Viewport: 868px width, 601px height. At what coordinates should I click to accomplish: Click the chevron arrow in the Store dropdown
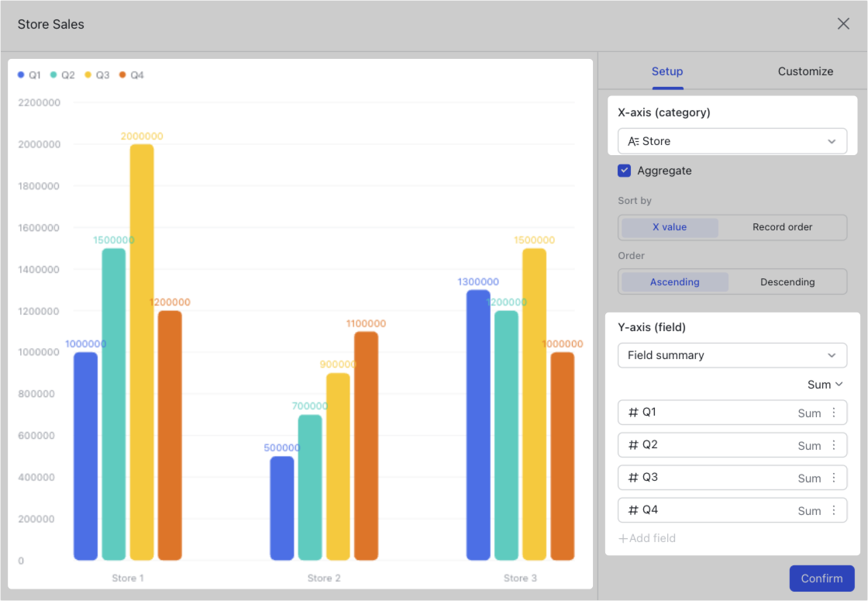point(832,142)
